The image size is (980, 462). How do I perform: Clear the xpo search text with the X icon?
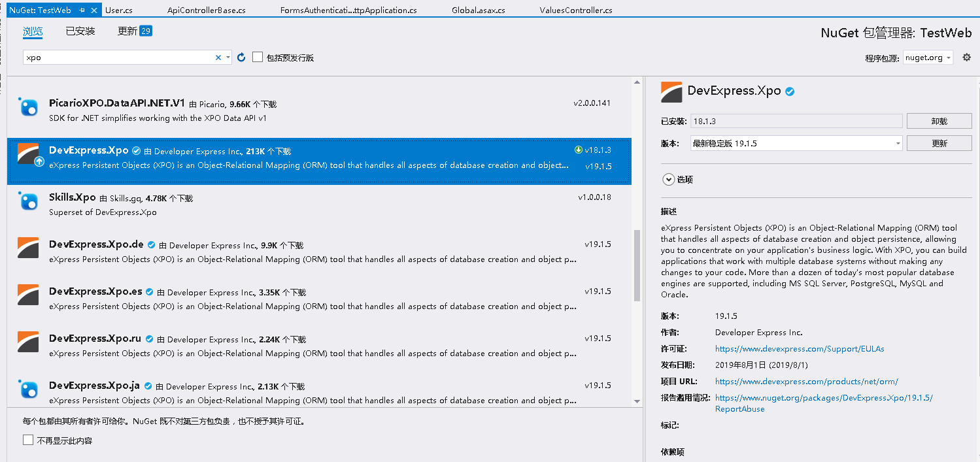pos(218,58)
